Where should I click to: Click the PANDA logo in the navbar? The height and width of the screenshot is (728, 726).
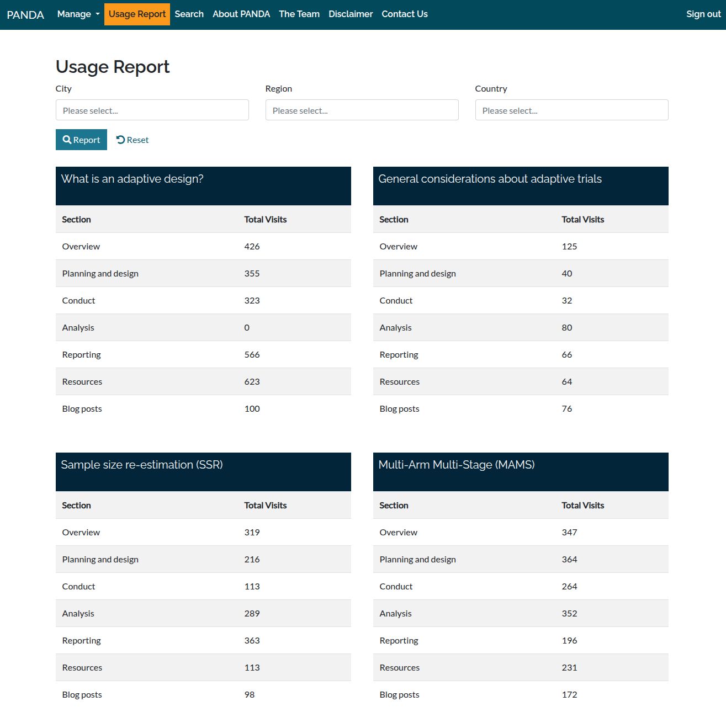click(25, 14)
